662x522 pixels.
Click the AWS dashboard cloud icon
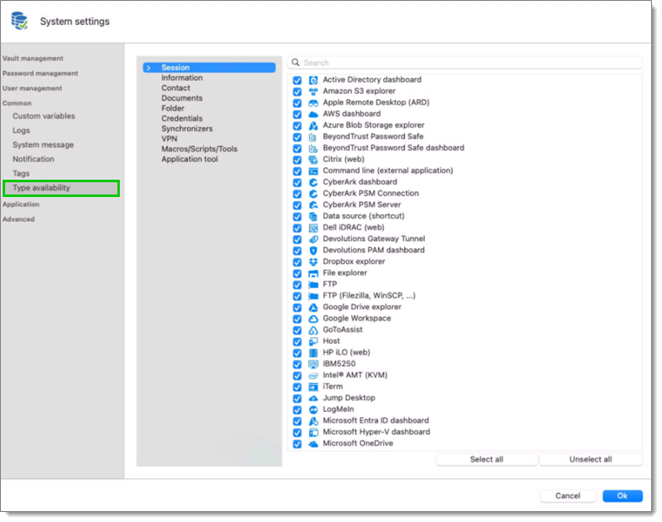pos(313,114)
